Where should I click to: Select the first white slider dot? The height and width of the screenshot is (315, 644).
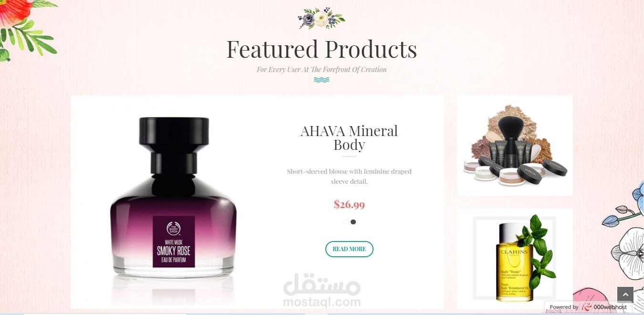click(x=345, y=222)
